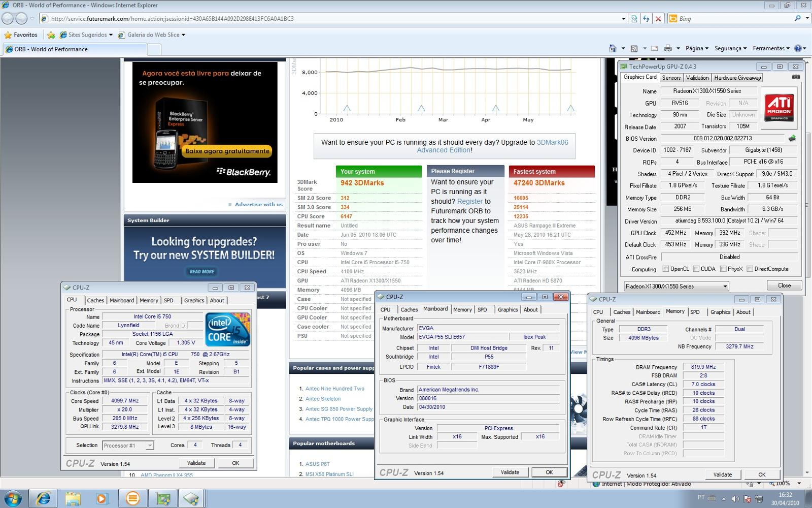Open Hardware Giveaway tab in GPU-Z
This screenshot has width=812, height=508.
(x=737, y=78)
